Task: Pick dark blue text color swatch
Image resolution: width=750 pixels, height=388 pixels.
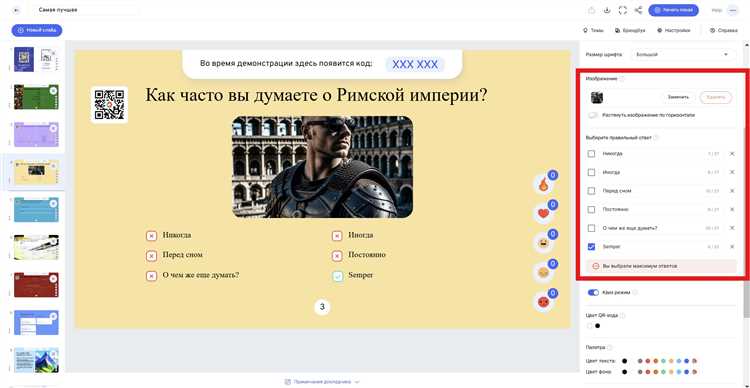Action: tap(687, 361)
